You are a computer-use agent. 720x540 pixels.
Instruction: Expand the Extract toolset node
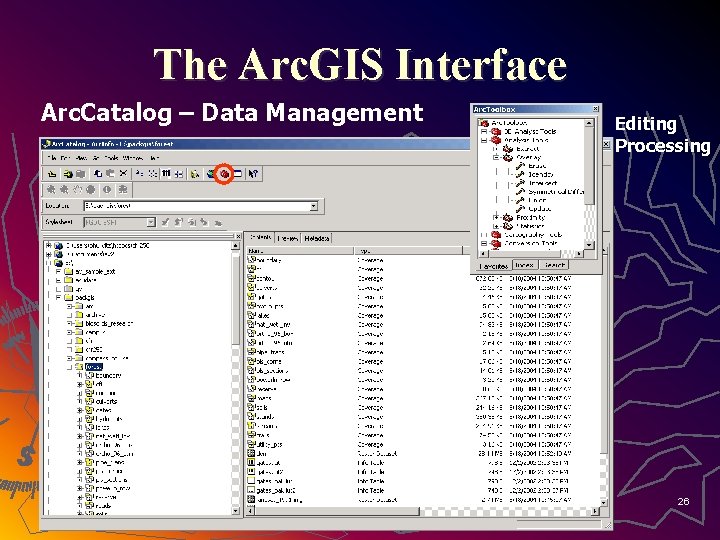[496, 149]
